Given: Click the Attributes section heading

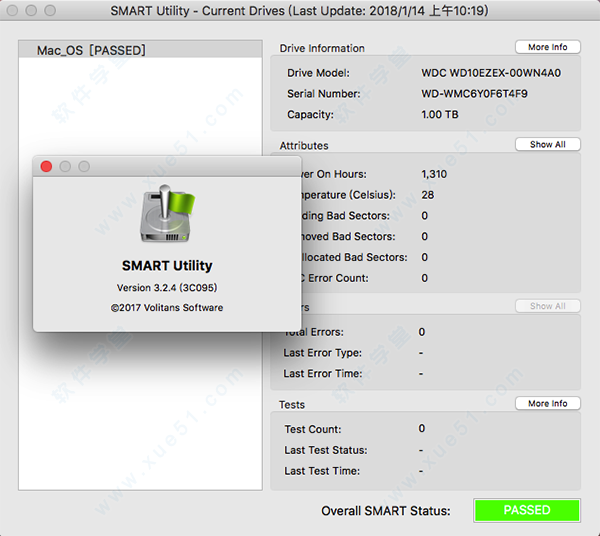Looking at the screenshot, I should [304, 146].
